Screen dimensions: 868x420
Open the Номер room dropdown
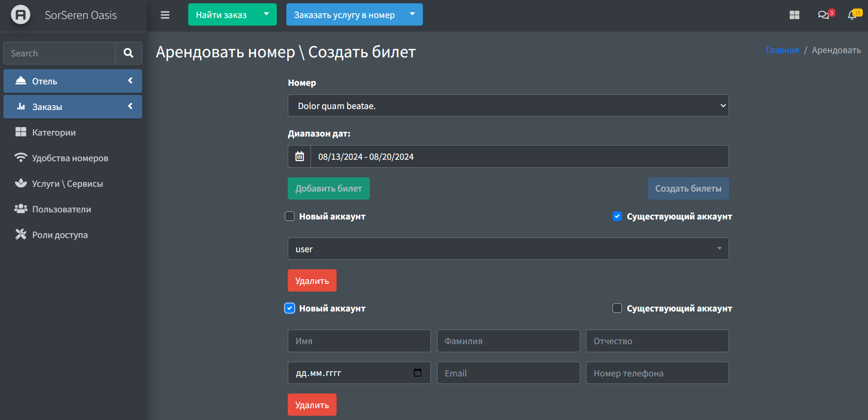[x=508, y=106]
